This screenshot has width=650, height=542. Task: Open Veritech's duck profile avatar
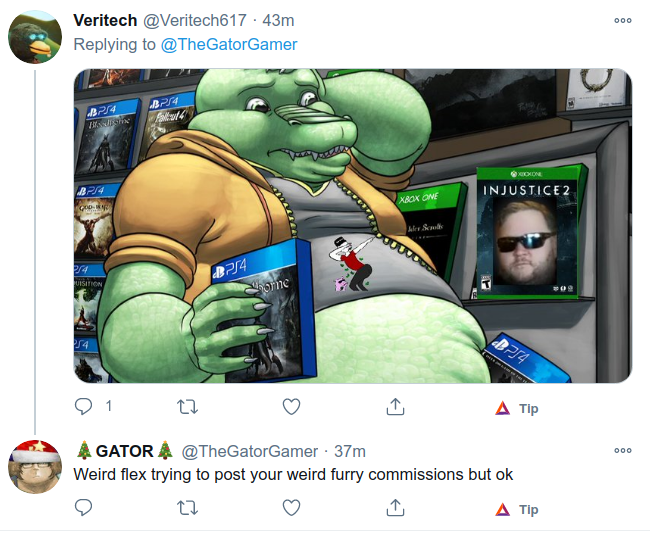tap(35, 37)
